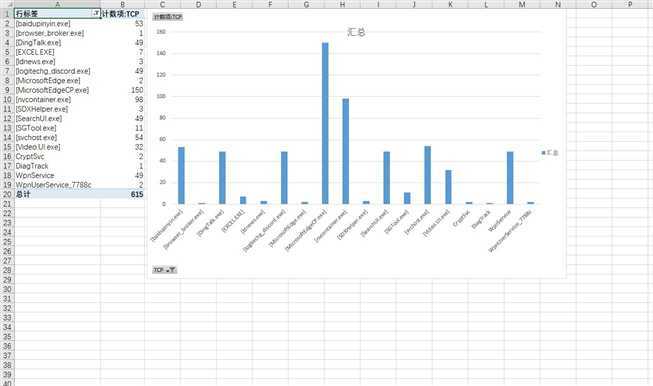Select the count value 32 for Video.UI

tap(122, 147)
